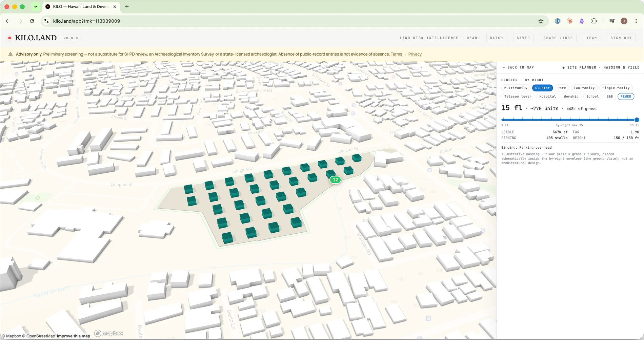
Task: Open SHARE LINKS
Action: (558, 38)
